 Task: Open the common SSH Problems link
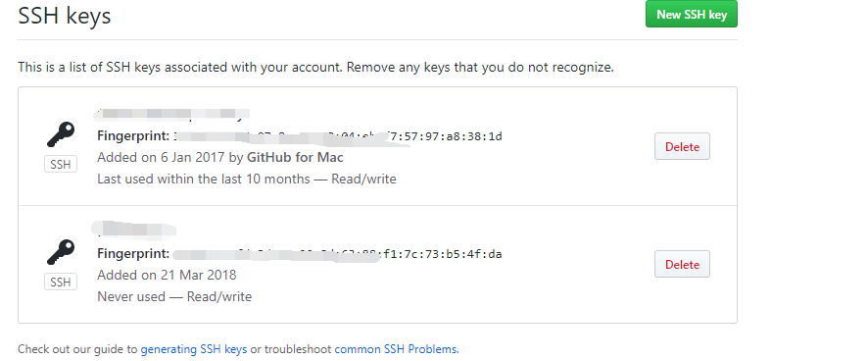[396, 349]
